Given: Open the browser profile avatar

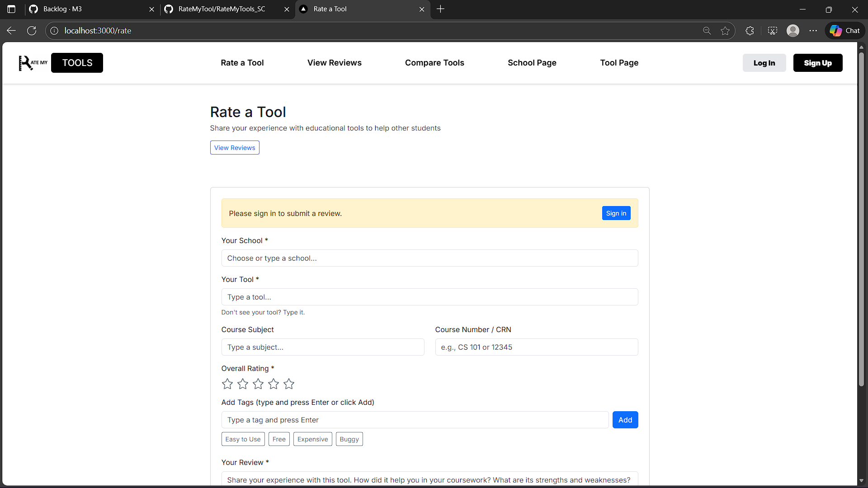Looking at the screenshot, I should click(x=793, y=31).
